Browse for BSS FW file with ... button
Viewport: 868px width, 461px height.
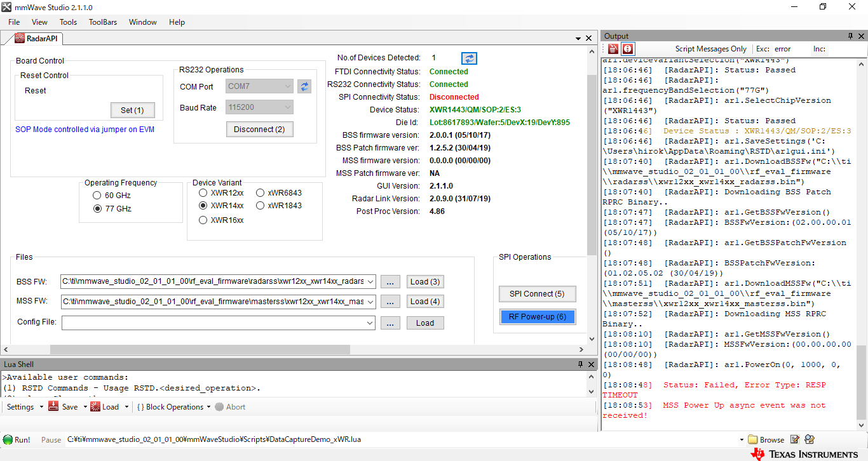(x=390, y=281)
